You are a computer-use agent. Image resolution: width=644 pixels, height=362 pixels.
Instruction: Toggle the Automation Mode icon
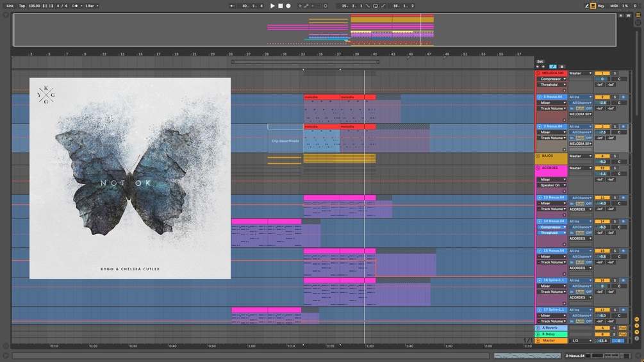(553, 67)
